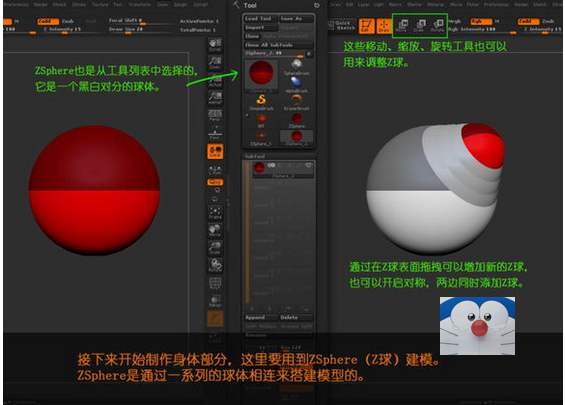The image size is (565, 405).
Task: Select the SphereBrush tool thumbnail
Action: click(297, 67)
